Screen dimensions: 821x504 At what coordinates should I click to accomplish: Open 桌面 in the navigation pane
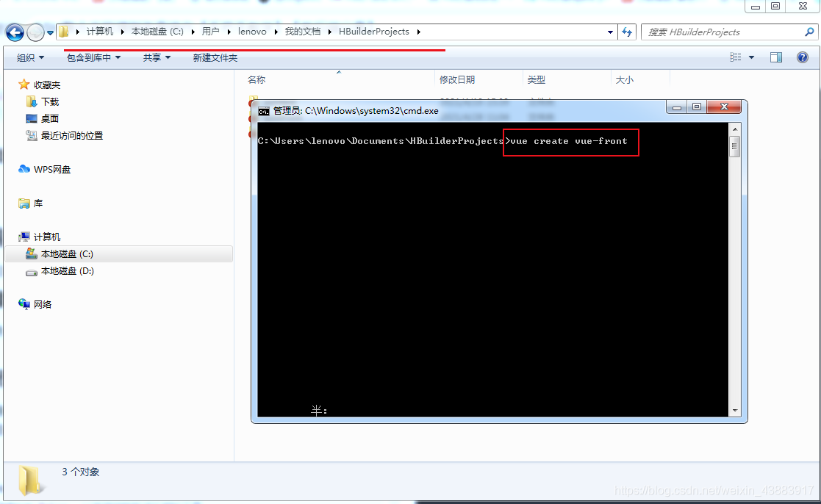(50, 119)
